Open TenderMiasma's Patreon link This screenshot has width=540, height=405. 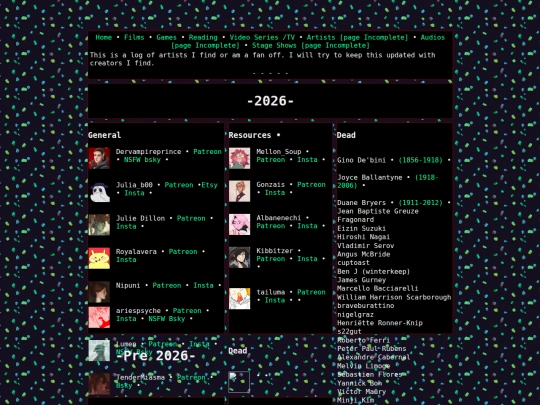[x=191, y=377]
